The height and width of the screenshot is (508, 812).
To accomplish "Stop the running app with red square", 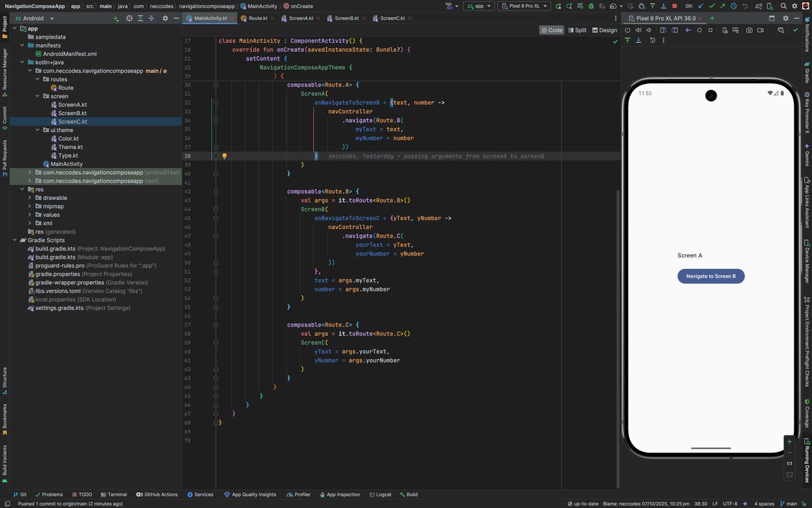I will point(675,6).
